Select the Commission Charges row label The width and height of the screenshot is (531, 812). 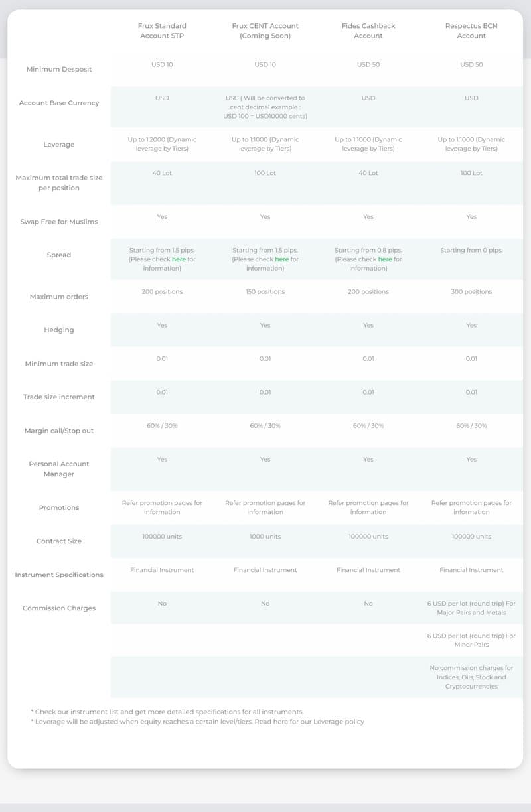point(59,608)
